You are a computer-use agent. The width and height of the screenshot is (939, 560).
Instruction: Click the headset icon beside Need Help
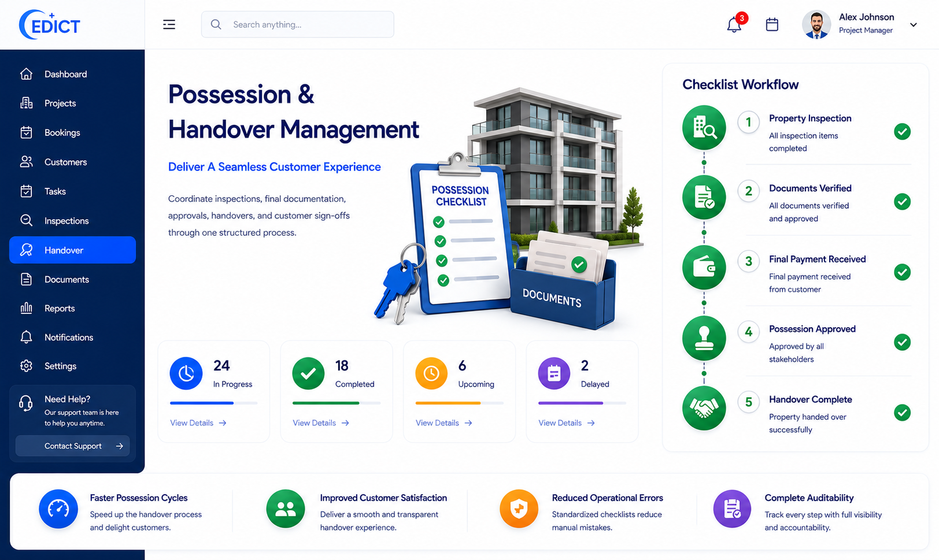pos(25,403)
